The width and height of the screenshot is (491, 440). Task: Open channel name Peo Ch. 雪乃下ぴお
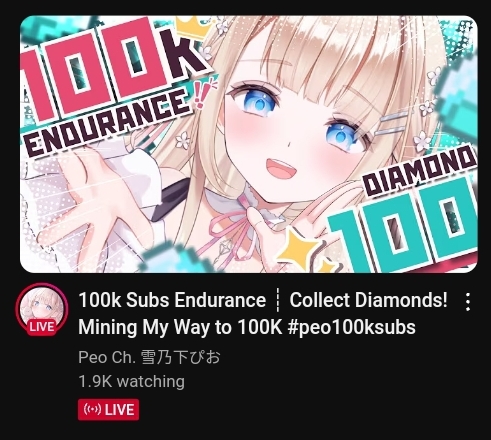tap(149, 357)
